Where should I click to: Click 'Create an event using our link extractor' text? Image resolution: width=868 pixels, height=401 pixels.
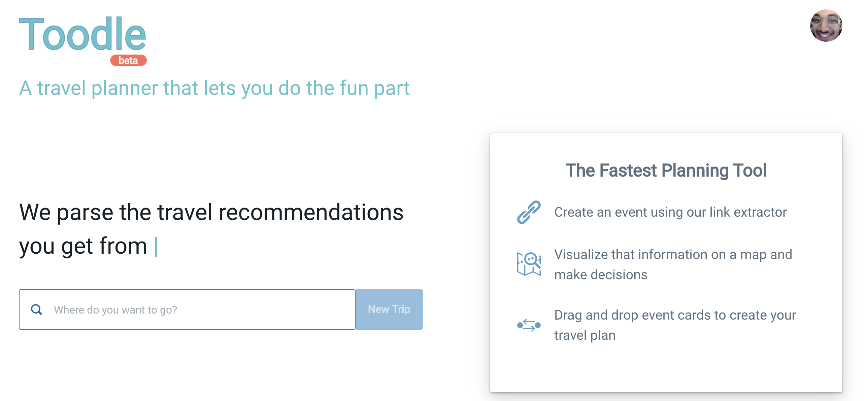click(670, 212)
